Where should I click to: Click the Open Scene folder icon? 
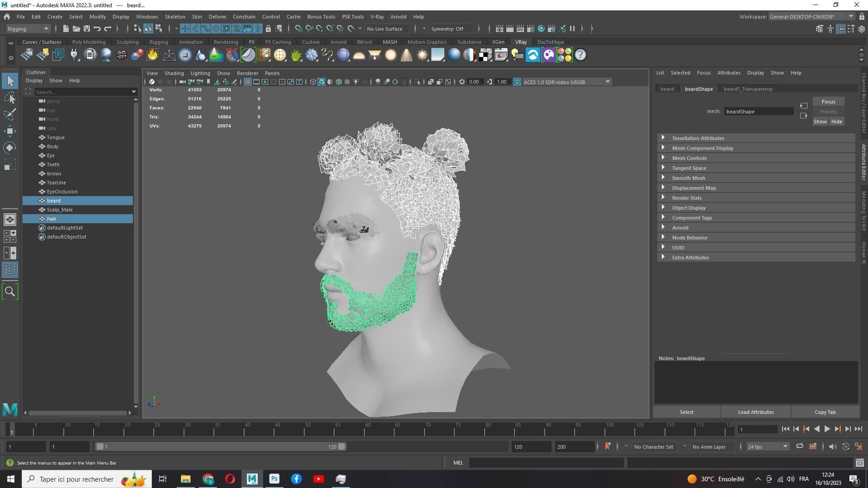click(76, 29)
